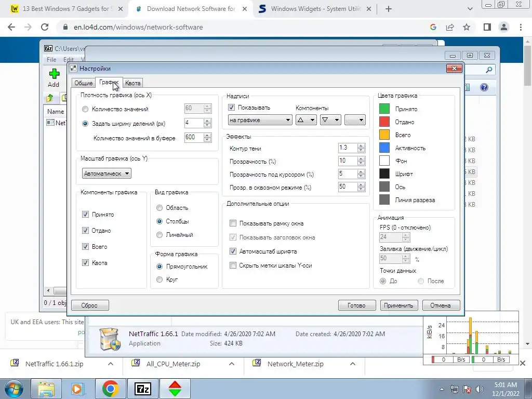Click the search magnifier in Explorer window

point(489,70)
